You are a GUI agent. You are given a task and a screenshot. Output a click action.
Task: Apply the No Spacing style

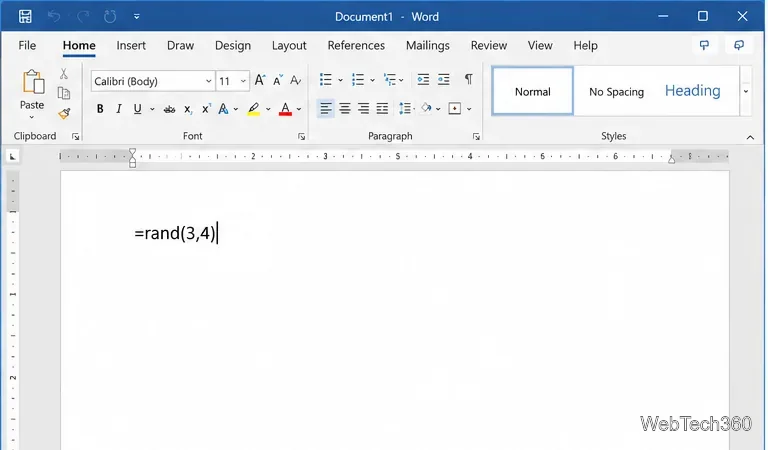coord(616,92)
